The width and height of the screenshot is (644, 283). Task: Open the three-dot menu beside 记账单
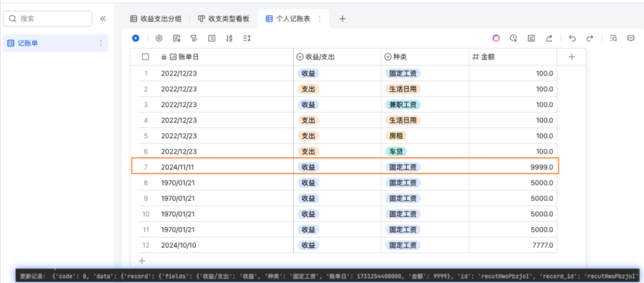[101, 44]
